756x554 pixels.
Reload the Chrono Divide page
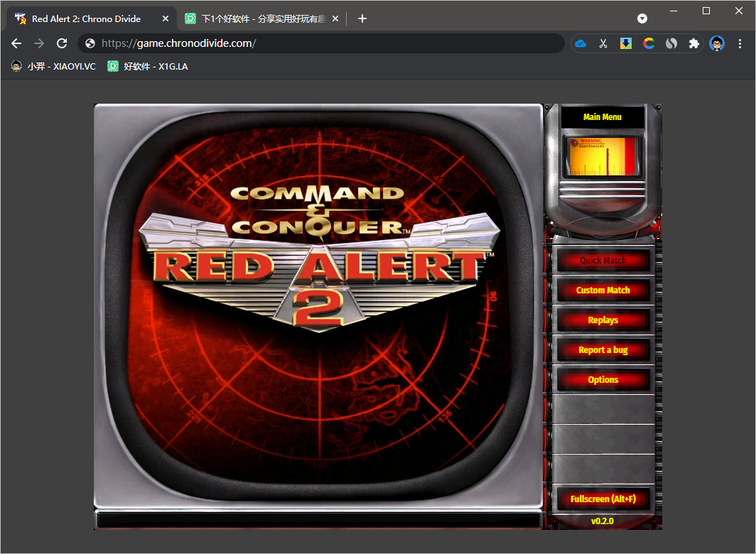point(62,43)
